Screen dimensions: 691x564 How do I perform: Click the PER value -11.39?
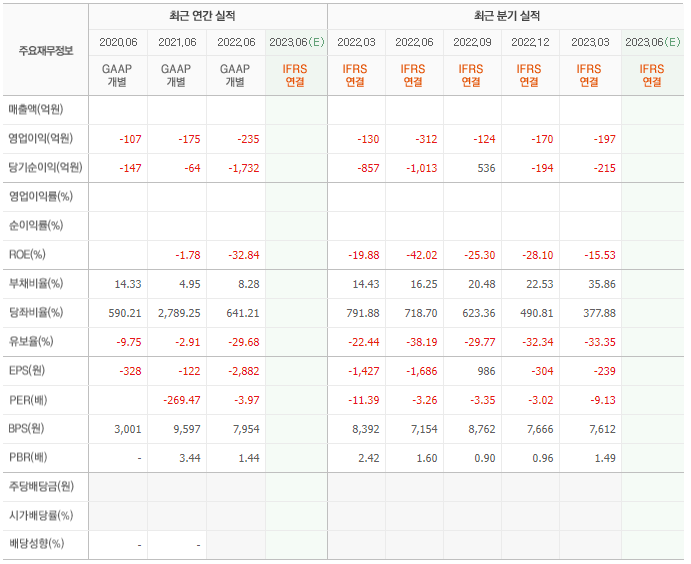[x=364, y=401]
